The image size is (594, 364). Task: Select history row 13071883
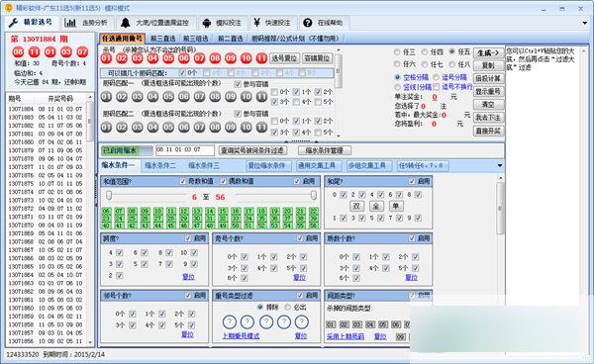click(x=46, y=118)
